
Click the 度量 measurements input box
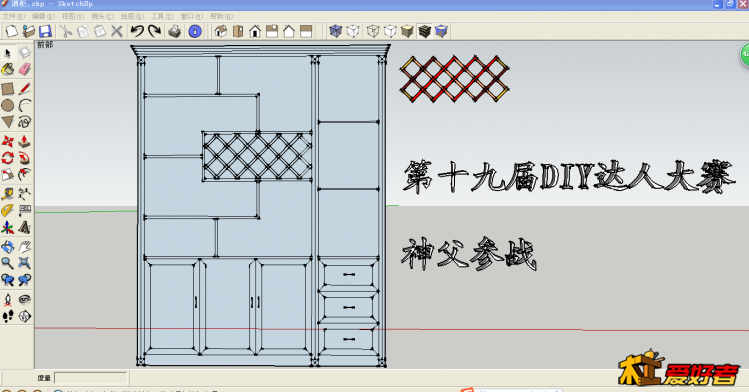(91, 378)
